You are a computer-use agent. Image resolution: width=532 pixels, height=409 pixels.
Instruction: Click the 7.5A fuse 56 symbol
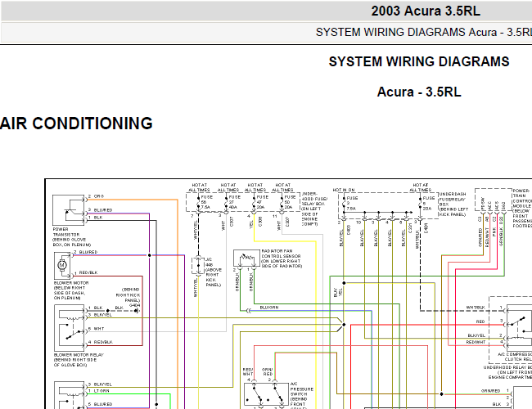click(x=199, y=203)
